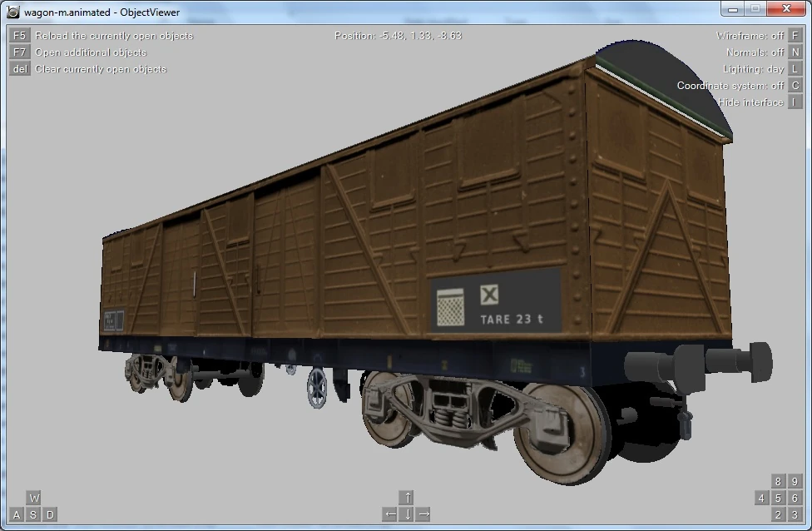812x531 pixels.
Task: Click numpad key 5
Action: tap(777, 498)
